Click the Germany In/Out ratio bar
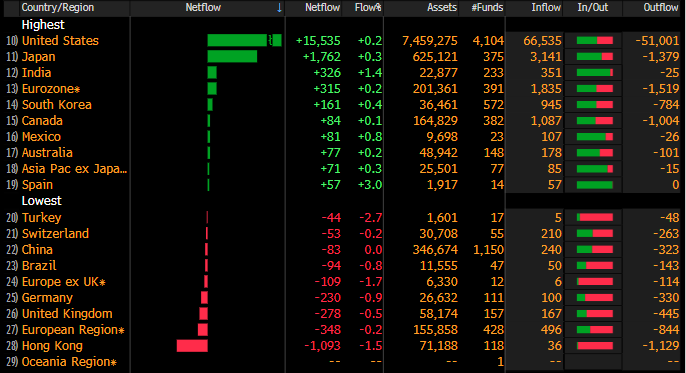 [x=595, y=298]
